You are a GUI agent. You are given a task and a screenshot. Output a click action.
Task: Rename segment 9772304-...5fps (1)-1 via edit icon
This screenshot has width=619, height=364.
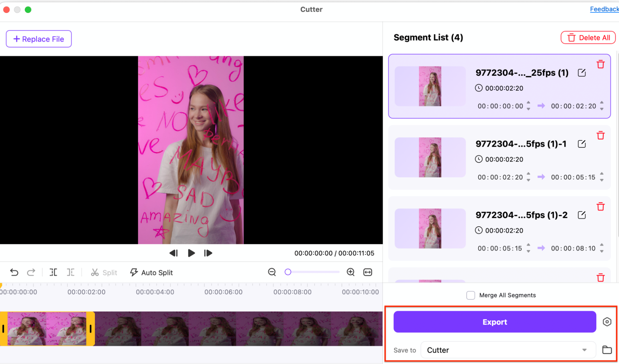click(x=582, y=144)
